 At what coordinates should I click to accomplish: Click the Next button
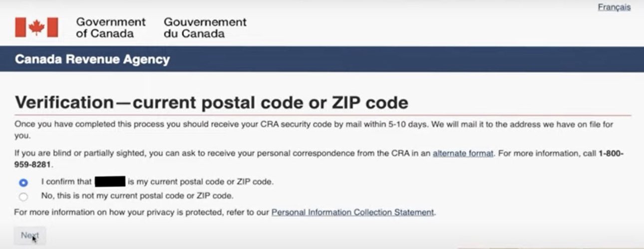[x=29, y=236]
